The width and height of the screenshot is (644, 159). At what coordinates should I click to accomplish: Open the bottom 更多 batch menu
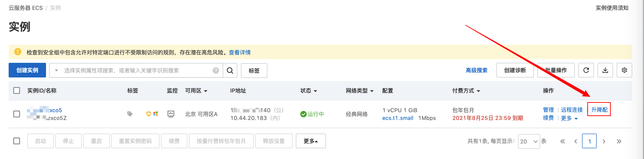311,141
